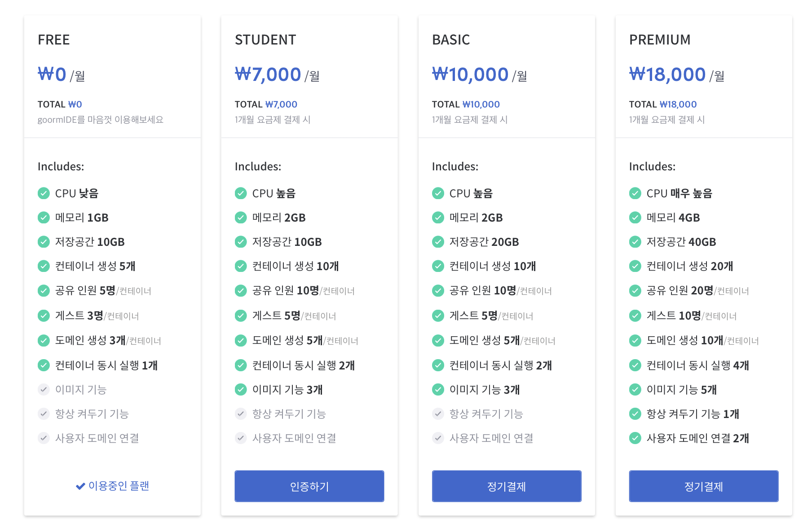812x525 pixels.
Task: Click 정기결제 button under PREMIUM plan
Action: pos(703,486)
